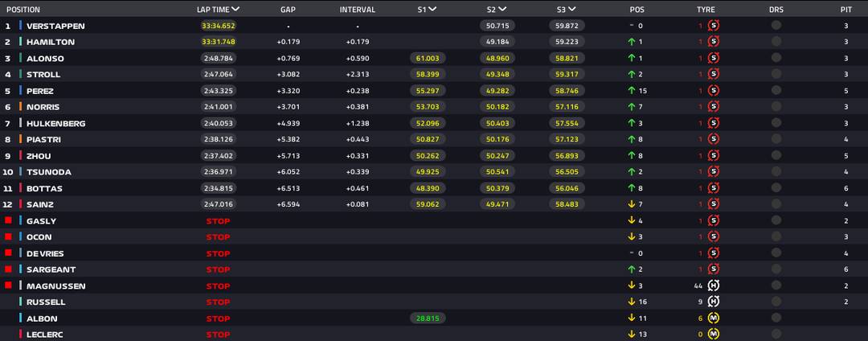Click Hamilton's soft tyre icon
The image size is (868, 341).
(714, 42)
